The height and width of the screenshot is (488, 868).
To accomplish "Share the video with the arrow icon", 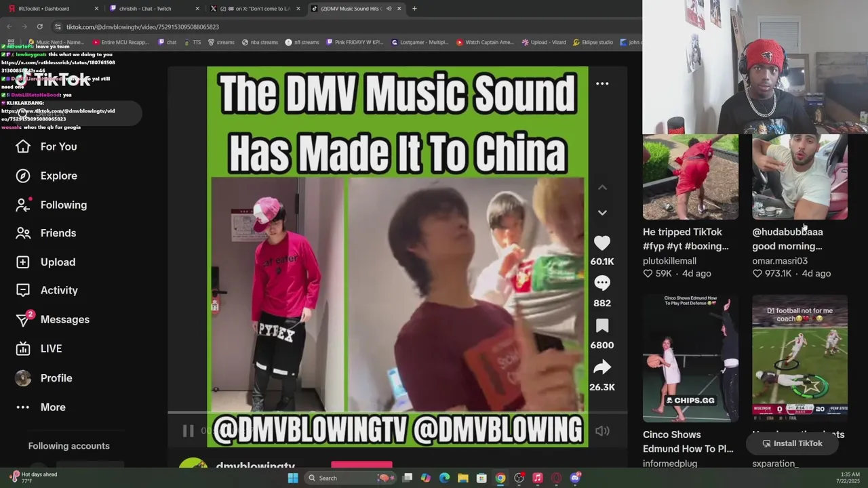I will tap(601, 368).
